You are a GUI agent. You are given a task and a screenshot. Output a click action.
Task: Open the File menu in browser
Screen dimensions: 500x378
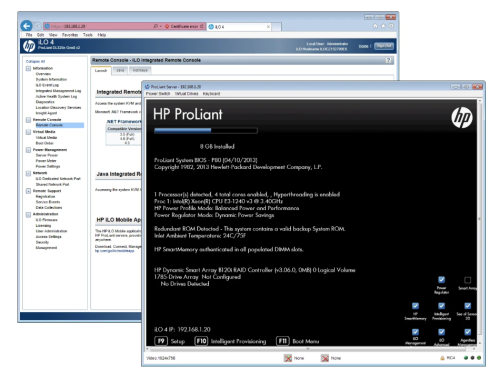click(29, 35)
